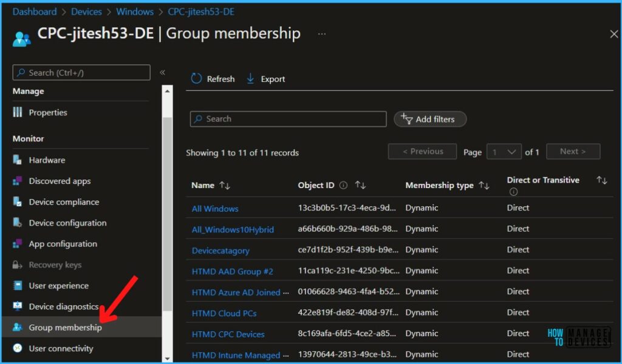Screen dimensions: 622x364
Task: Collapse the sidebar with double chevron
Action: click(162, 72)
